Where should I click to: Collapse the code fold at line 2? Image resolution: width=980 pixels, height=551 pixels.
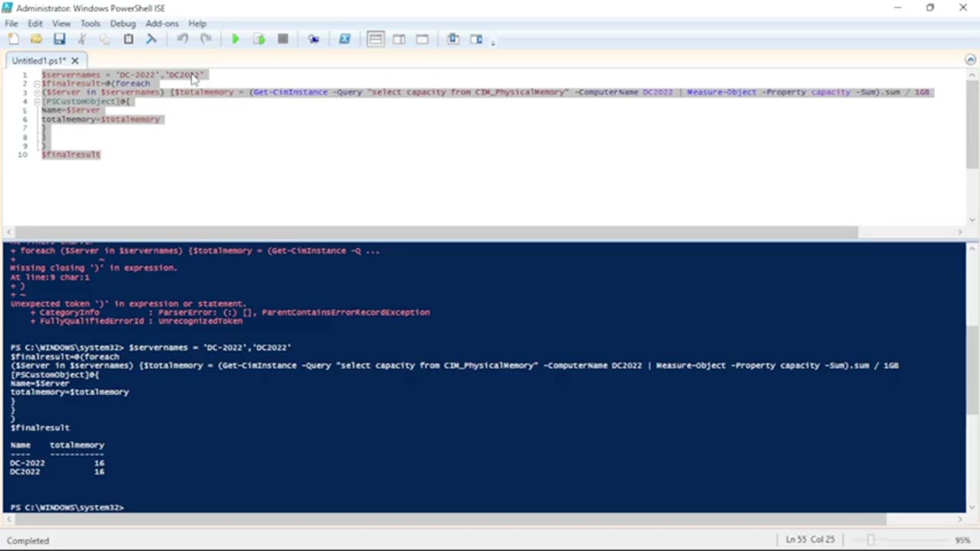tap(36, 83)
